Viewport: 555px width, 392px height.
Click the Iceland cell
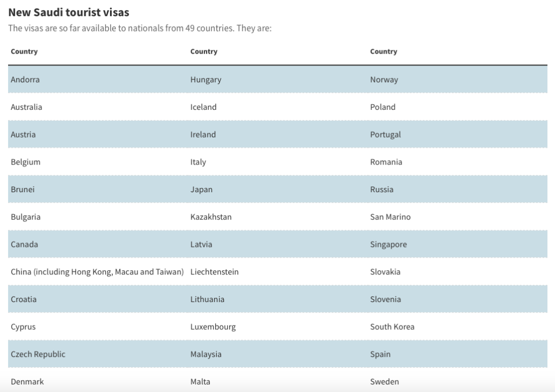[x=203, y=107]
